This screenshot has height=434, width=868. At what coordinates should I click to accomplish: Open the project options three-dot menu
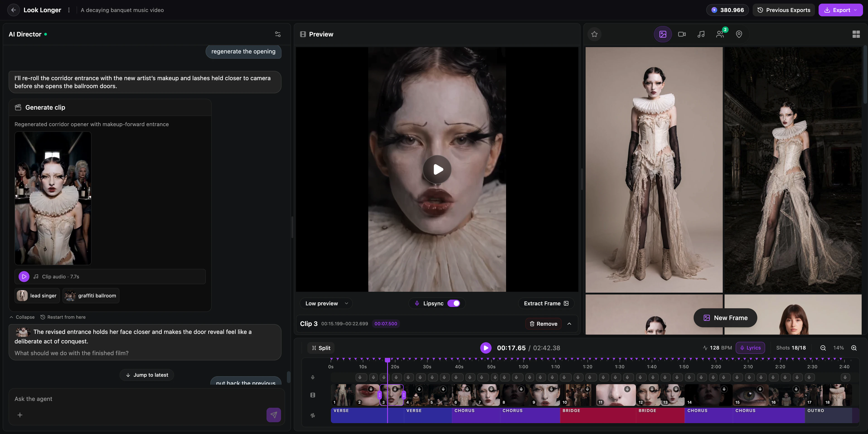pos(69,10)
